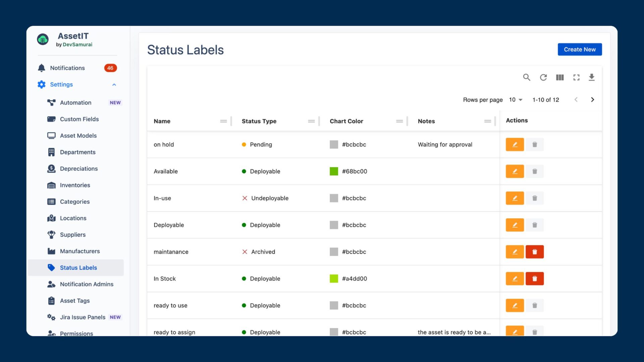Click the column layout toggle icon
Screen dimensions: 644x362
(560, 77)
